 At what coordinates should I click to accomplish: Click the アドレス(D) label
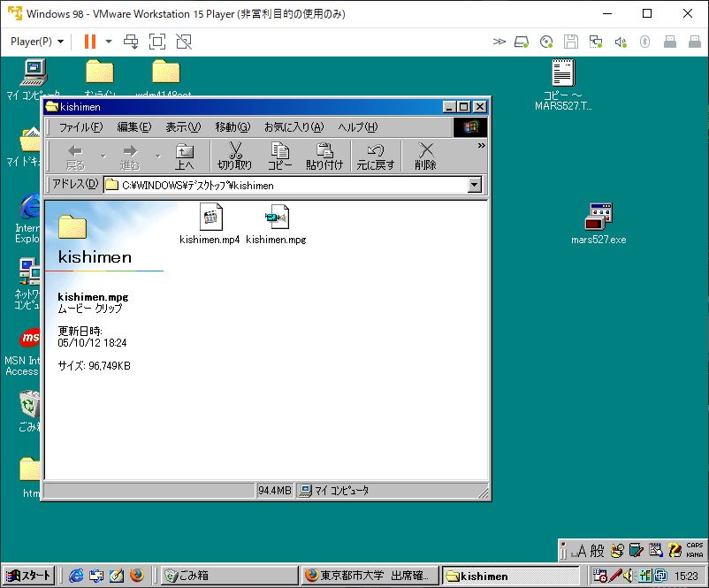click(75, 184)
